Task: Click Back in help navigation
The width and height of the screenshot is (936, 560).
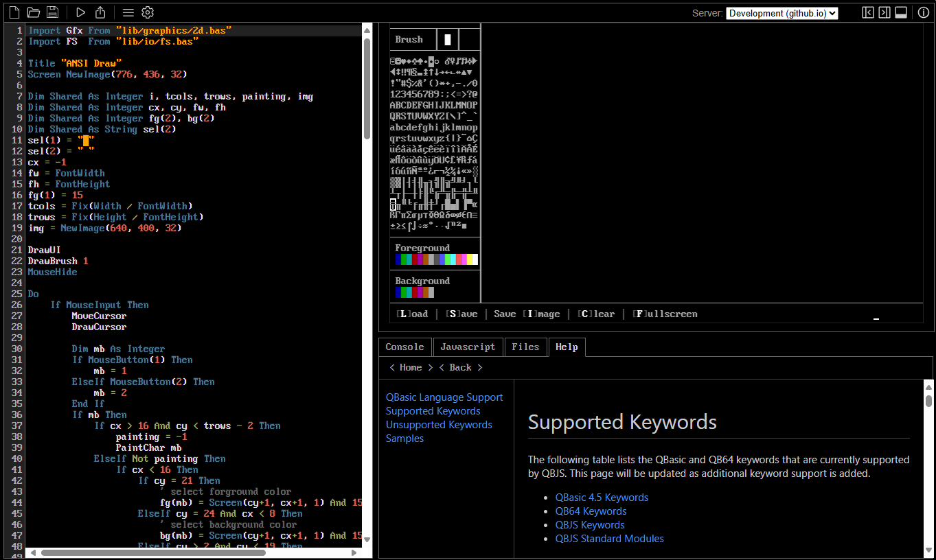Action: pos(460,367)
